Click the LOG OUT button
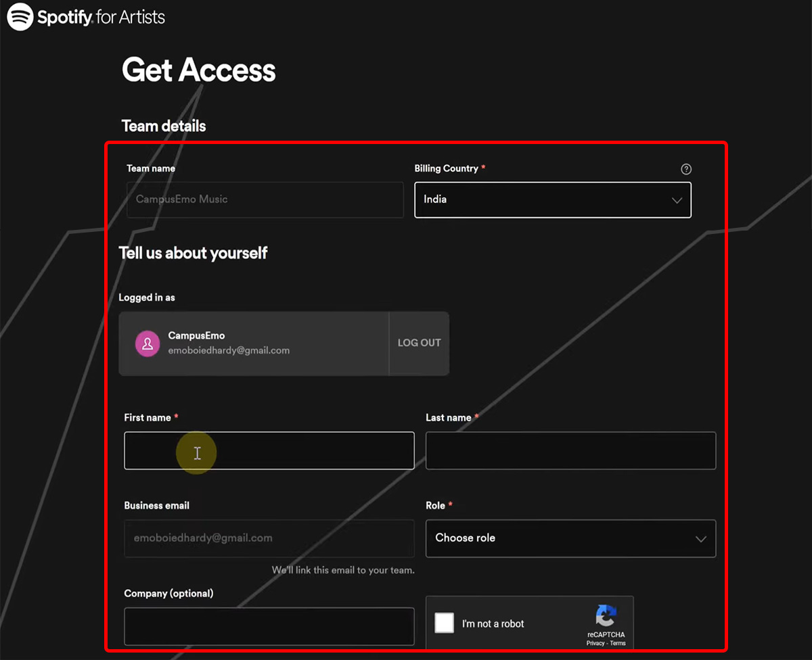 (x=419, y=343)
